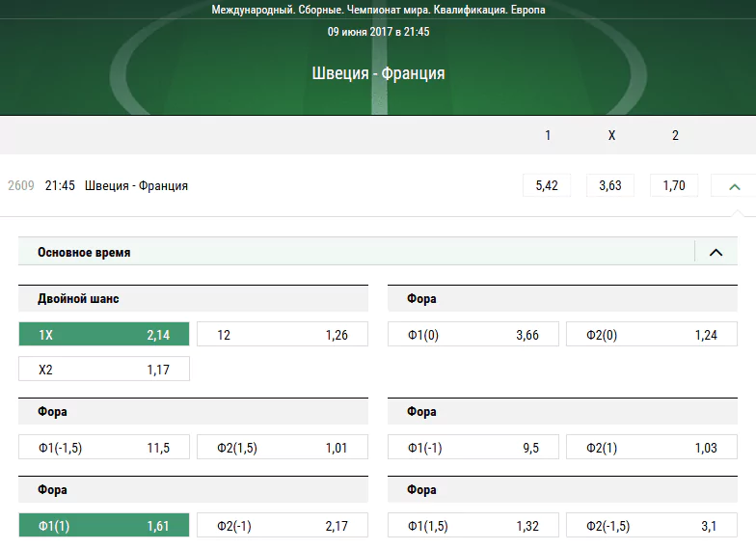Select away win odds 1,70

coord(674,185)
